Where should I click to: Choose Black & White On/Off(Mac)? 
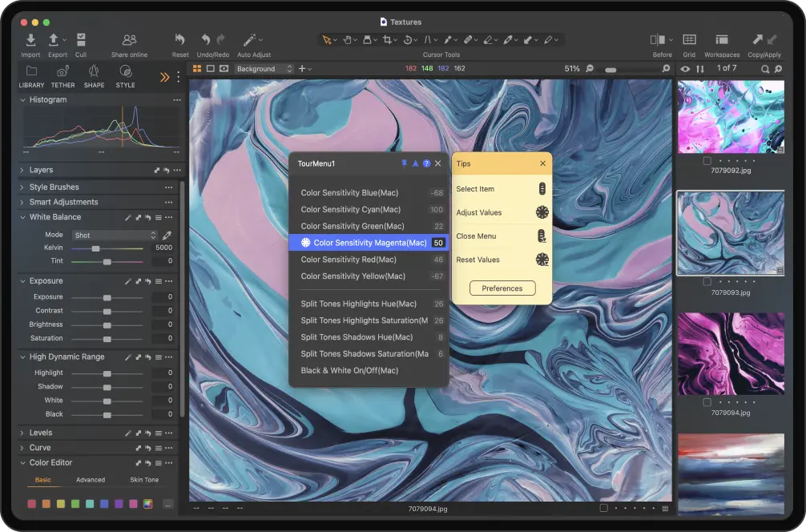[x=369, y=371]
